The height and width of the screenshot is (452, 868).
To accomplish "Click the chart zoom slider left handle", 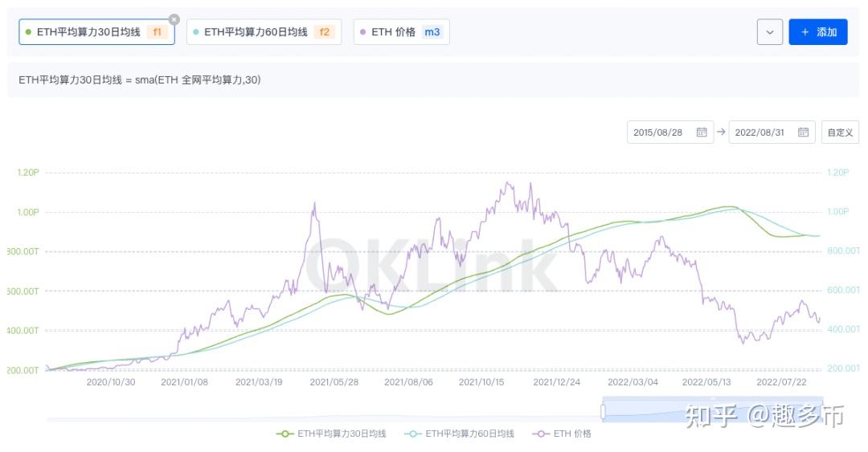I will click(603, 411).
